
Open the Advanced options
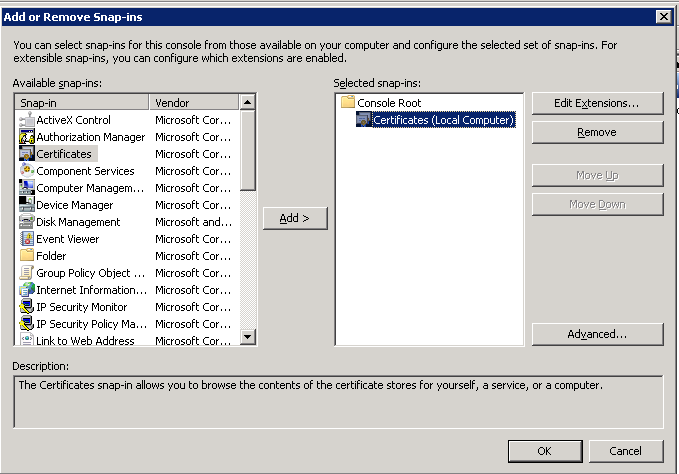(x=597, y=334)
